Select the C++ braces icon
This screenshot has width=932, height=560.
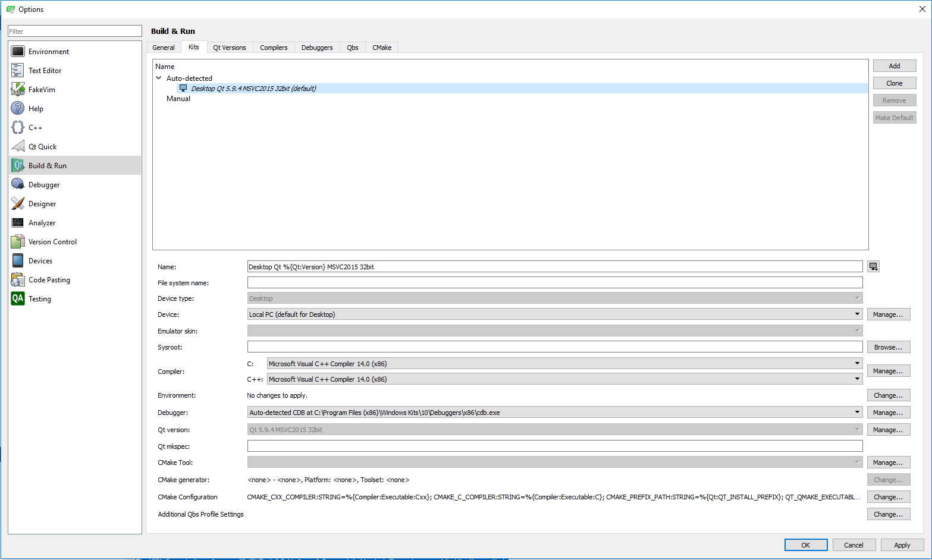[x=18, y=128]
